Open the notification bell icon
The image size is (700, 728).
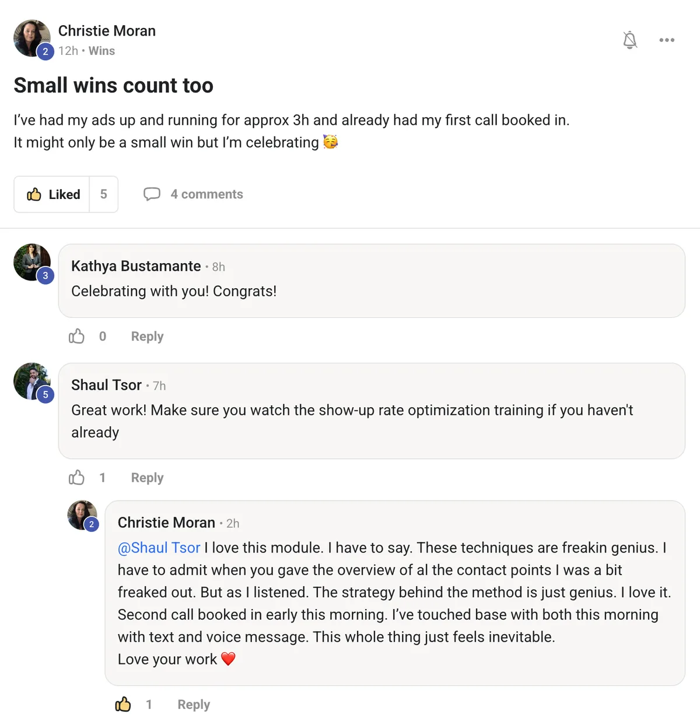click(630, 40)
